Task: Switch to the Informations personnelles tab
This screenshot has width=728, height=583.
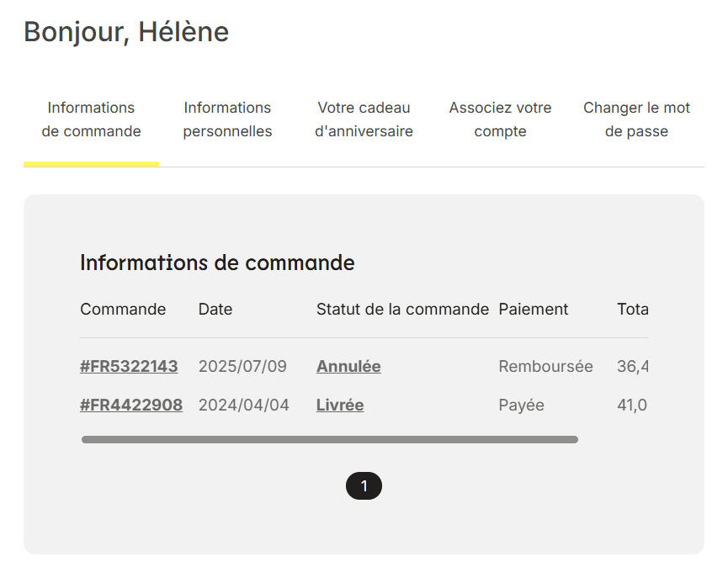Action: click(227, 119)
